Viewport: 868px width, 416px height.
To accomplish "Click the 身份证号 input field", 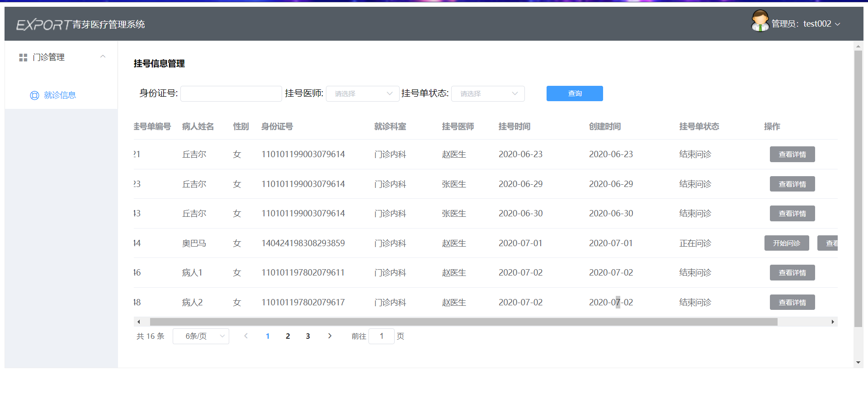I will coord(231,93).
